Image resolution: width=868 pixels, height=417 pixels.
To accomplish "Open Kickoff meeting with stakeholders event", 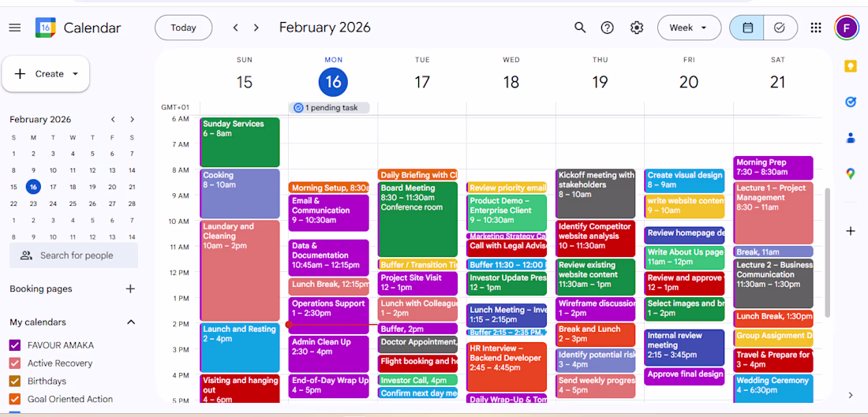I will coord(596,194).
